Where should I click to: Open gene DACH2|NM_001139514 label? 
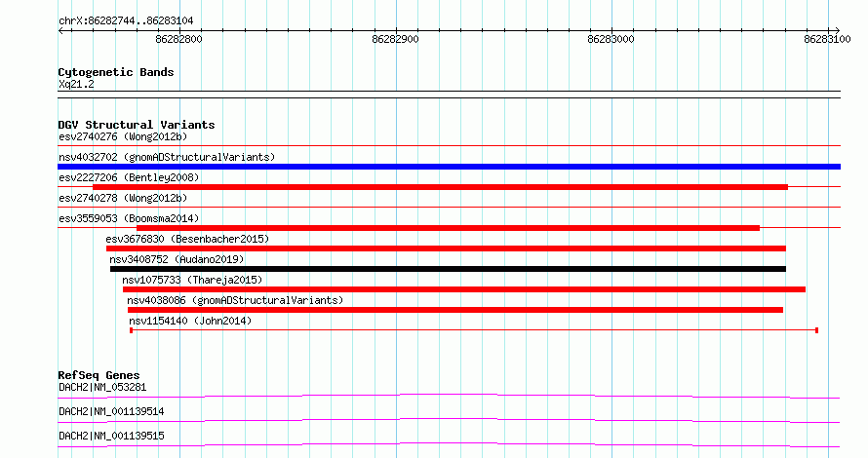click(x=111, y=411)
